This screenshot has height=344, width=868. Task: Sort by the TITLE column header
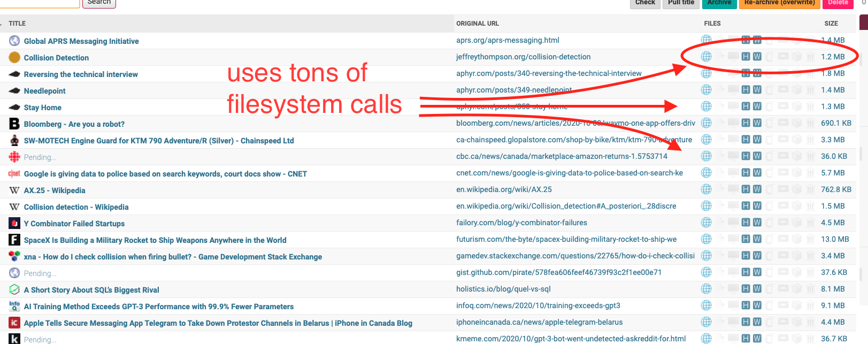point(17,24)
